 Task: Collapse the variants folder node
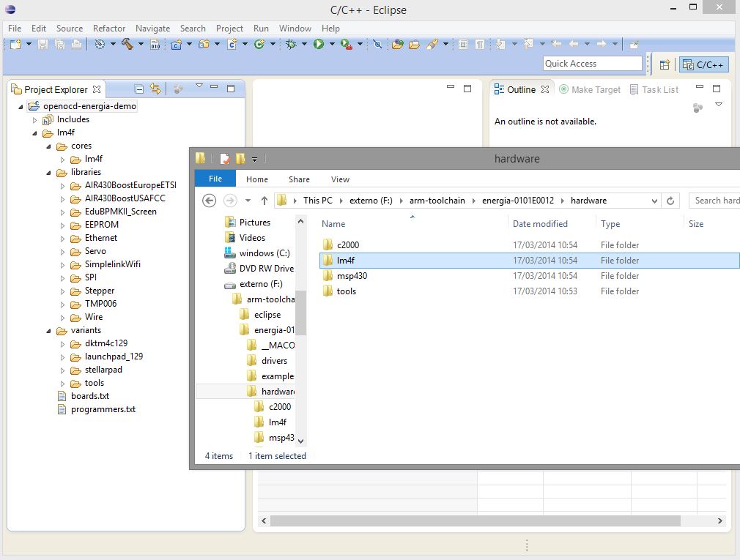tap(48, 331)
